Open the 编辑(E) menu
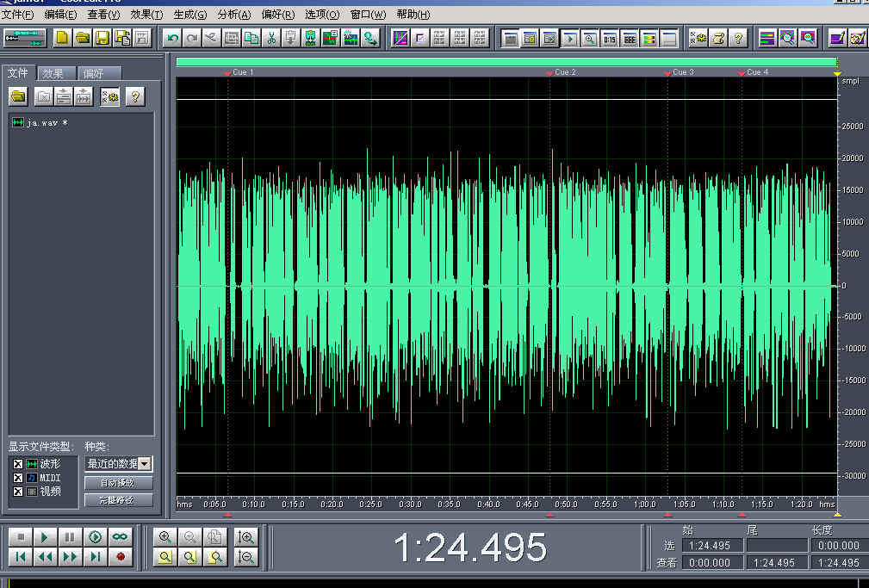The image size is (869, 588). pyautogui.click(x=60, y=15)
